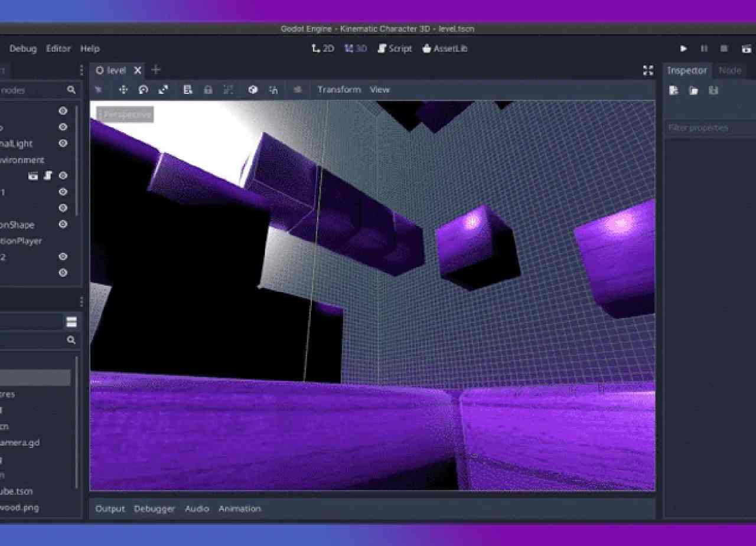Click the scene tree vertical scrollbar
756x546 pixels.
(76, 159)
